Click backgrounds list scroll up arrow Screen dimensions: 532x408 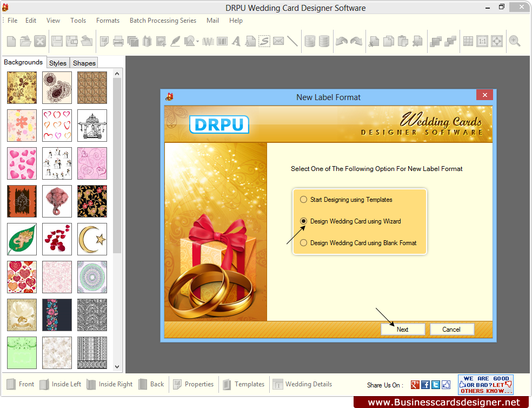point(117,74)
